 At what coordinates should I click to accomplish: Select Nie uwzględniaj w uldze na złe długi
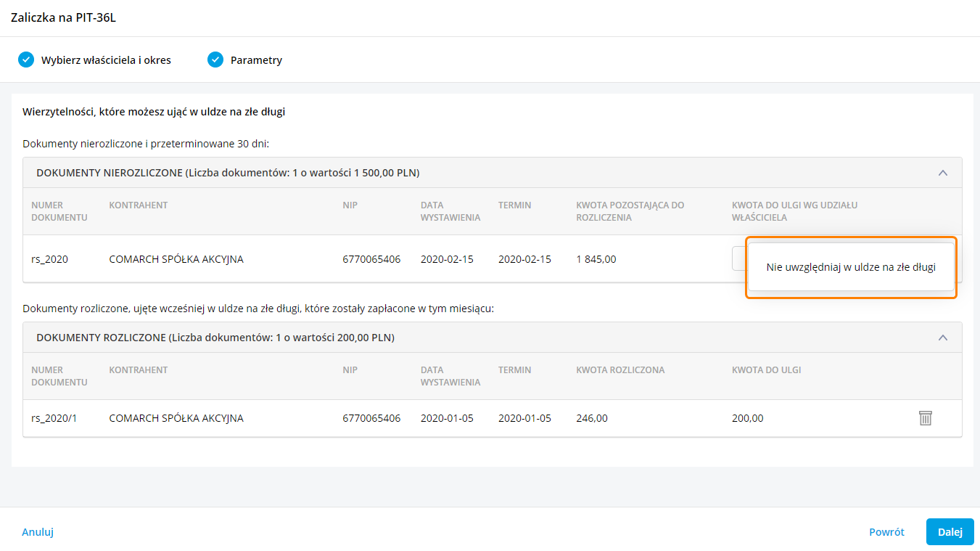click(x=850, y=267)
